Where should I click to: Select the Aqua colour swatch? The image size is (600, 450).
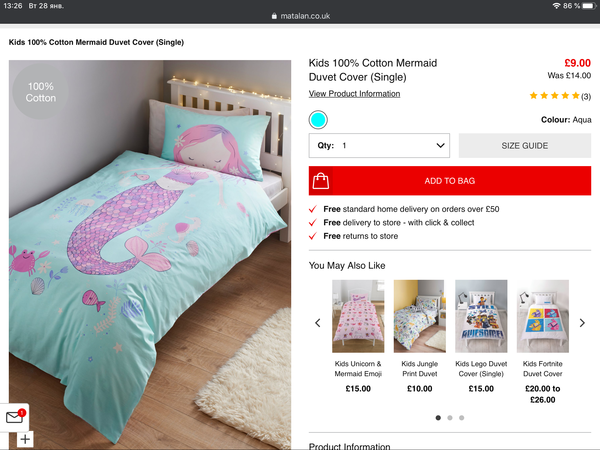tap(318, 120)
